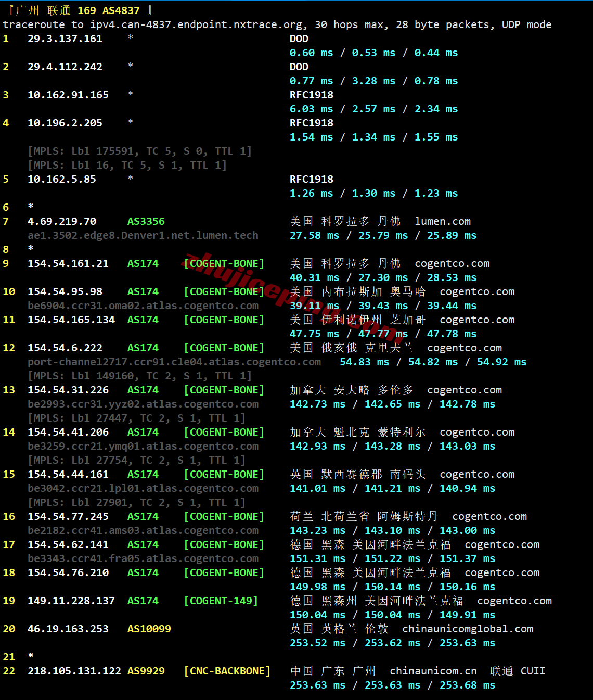Select the AS9929 label
The width and height of the screenshot is (593, 700).
[x=146, y=671]
